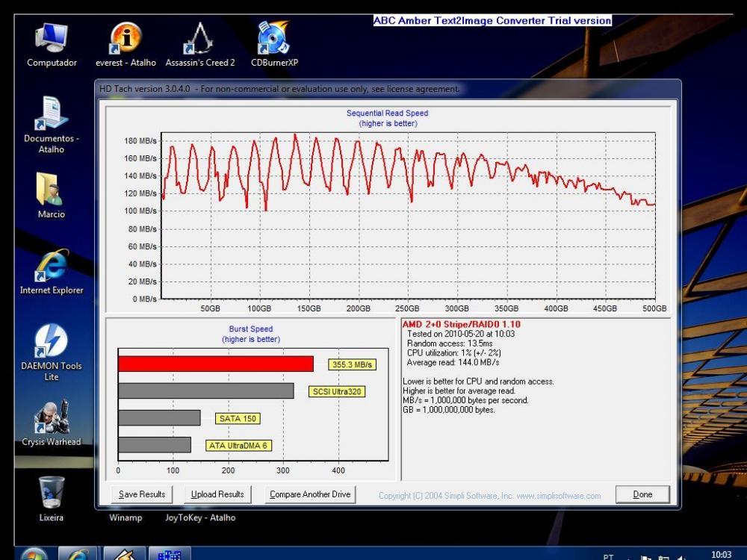
Task: Open DAEMON Tools Lite desktop icon
Action: [52, 342]
